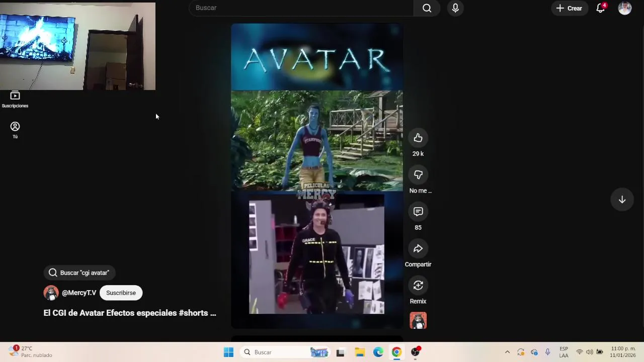Switch to Google Chrome on taskbar
The width and height of the screenshot is (644, 362).
point(396,352)
